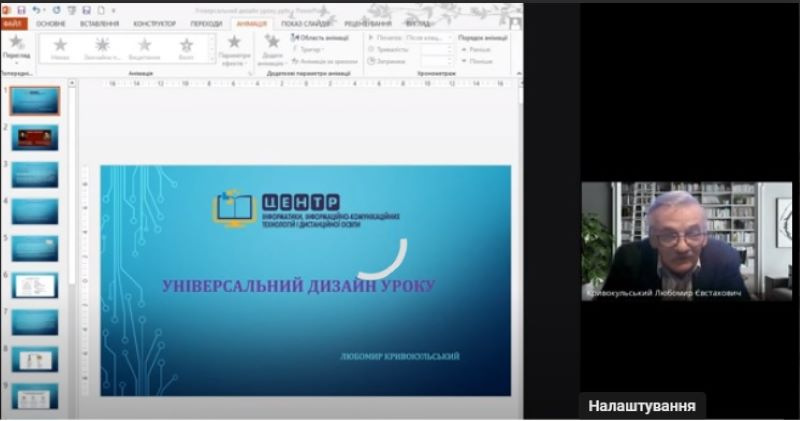Collapse the ribbon with the arrow
Image resolution: width=800 pixels, height=421 pixels.
tap(518, 73)
